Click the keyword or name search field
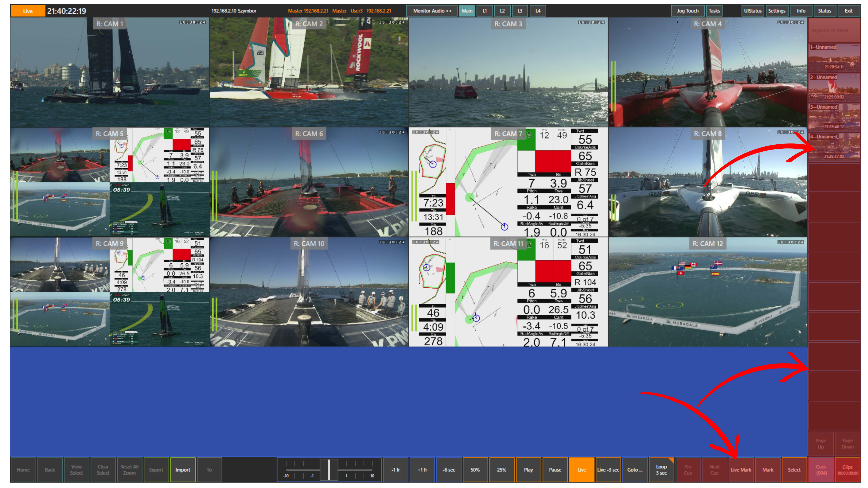 [x=834, y=30]
